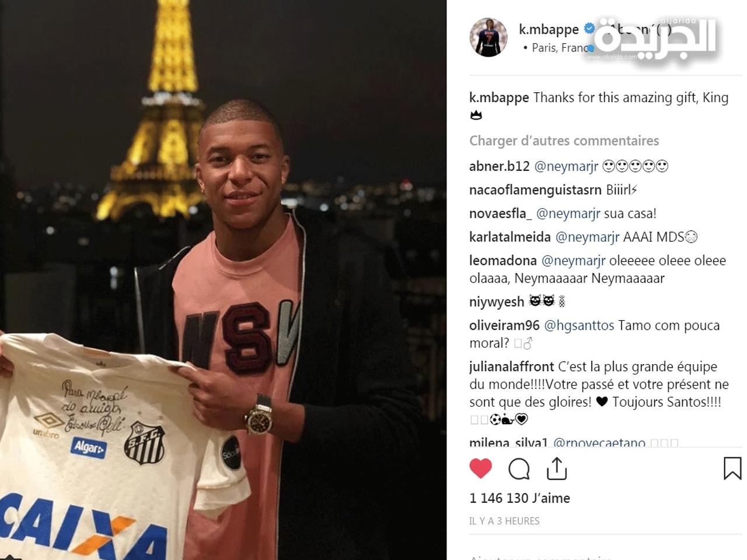747x560 pixels.
Task: Click the blue verified badge
Action: [x=589, y=28]
